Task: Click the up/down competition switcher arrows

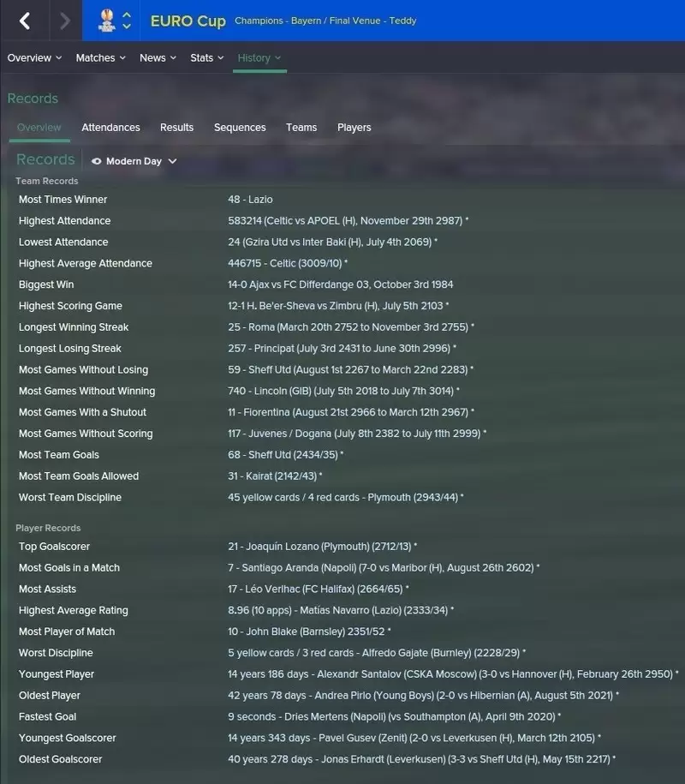Action: (x=127, y=21)
